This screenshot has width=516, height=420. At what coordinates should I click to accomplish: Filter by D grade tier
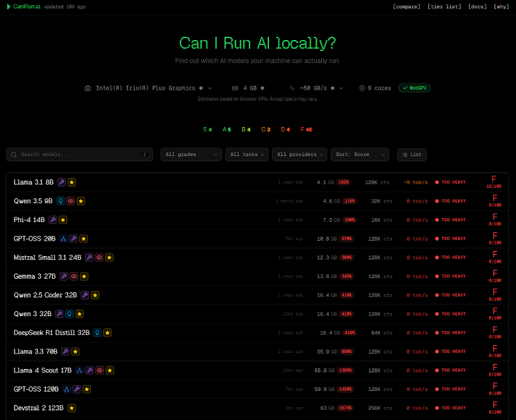[x=285, y=130]
